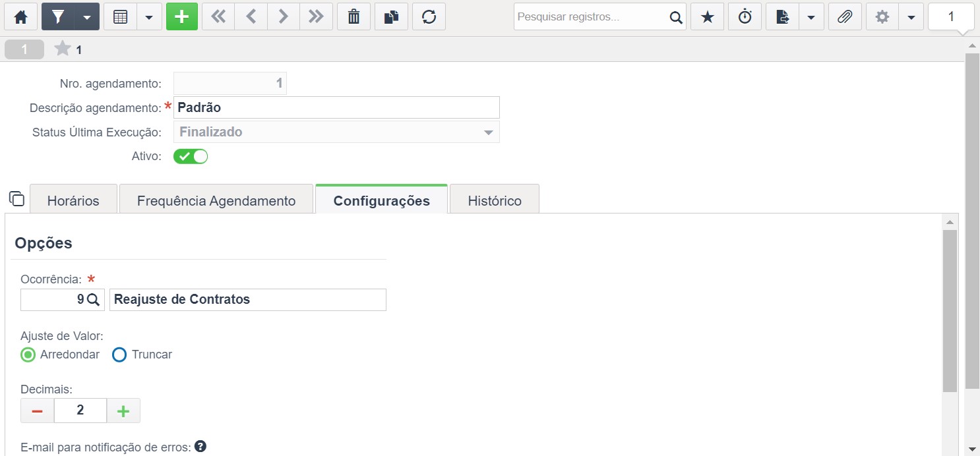The height and width of the screenshot is (456, 980).
Task: Click the Decimais value field
Action: 80,411
